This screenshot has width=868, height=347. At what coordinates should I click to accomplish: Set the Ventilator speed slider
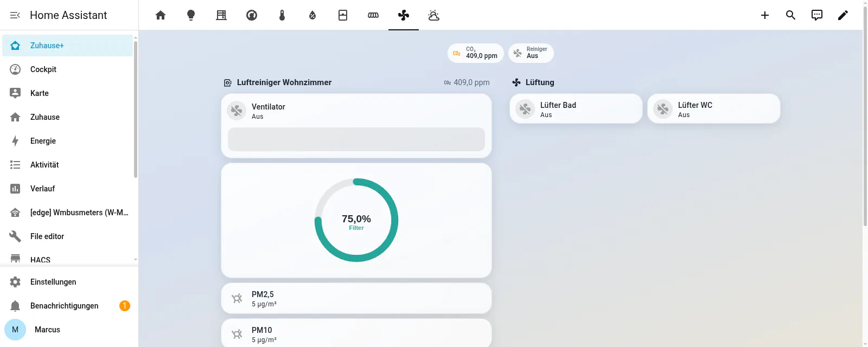356,139
